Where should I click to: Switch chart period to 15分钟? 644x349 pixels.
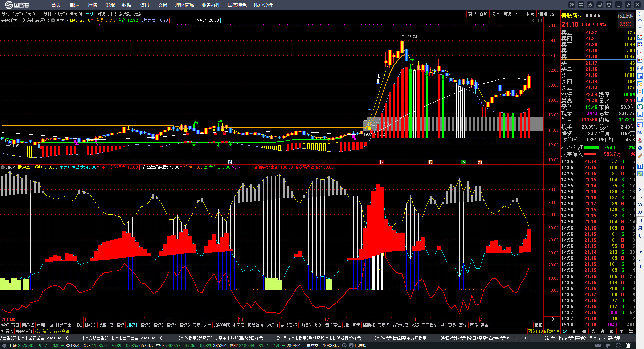coord(45,14)
